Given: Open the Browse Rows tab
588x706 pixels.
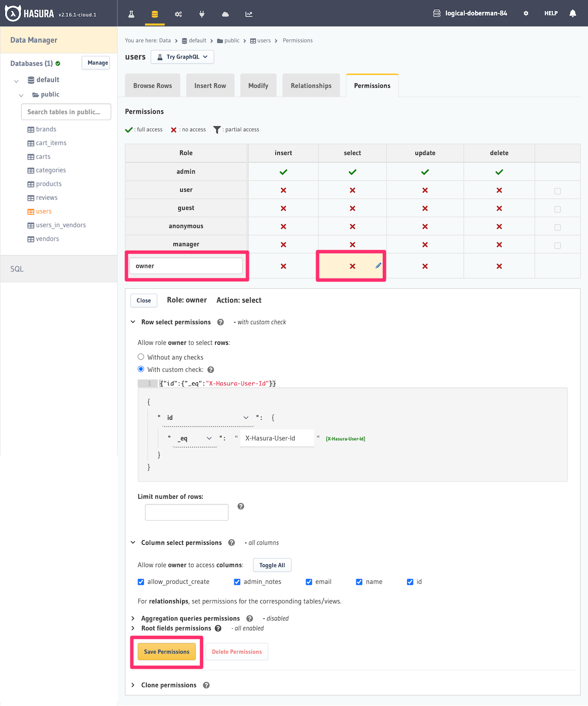Looking at the screenshot, I should click(x=152, y=85).
